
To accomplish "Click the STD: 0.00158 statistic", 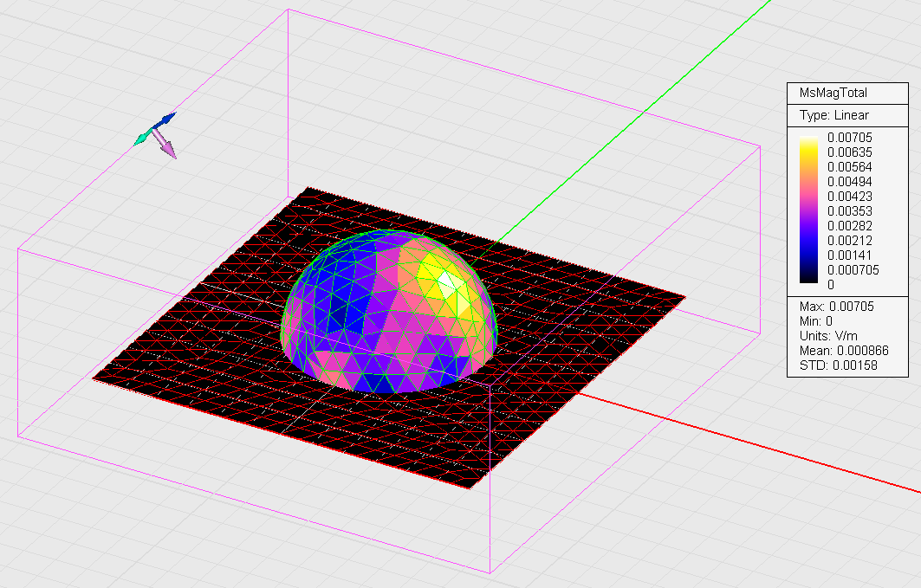I will [x=838, y=365].
